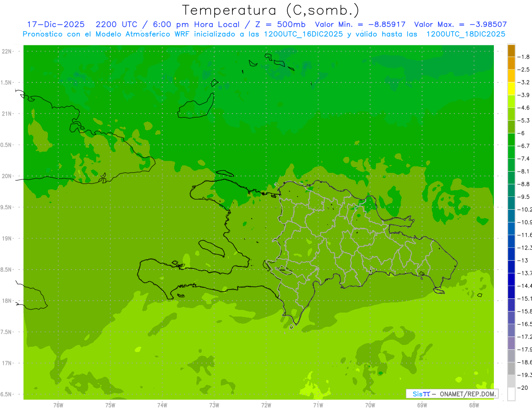This screenshot has height=411, width=532.
Task: Click the valid-until time '1200UTC_18DIC2025'
Action: pyautogui.click(x=465, y=34)
